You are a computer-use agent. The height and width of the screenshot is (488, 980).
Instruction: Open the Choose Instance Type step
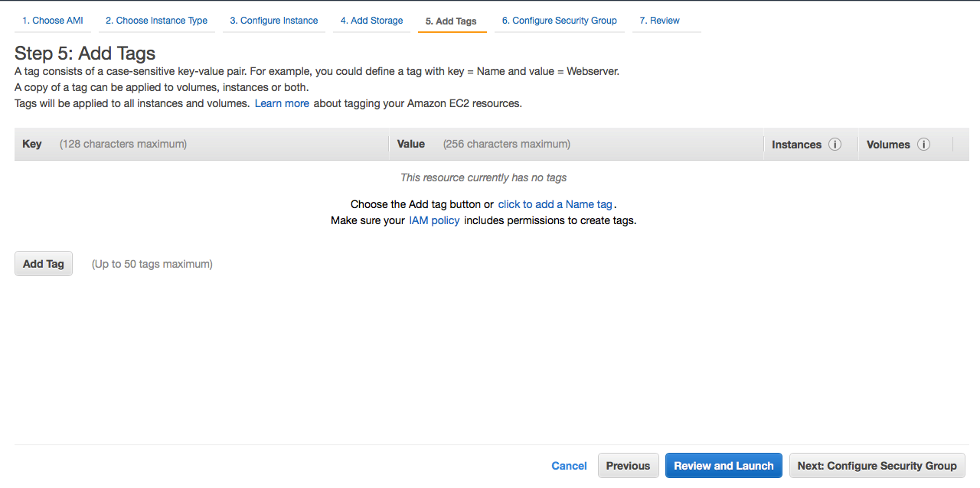tap(156, 21)
